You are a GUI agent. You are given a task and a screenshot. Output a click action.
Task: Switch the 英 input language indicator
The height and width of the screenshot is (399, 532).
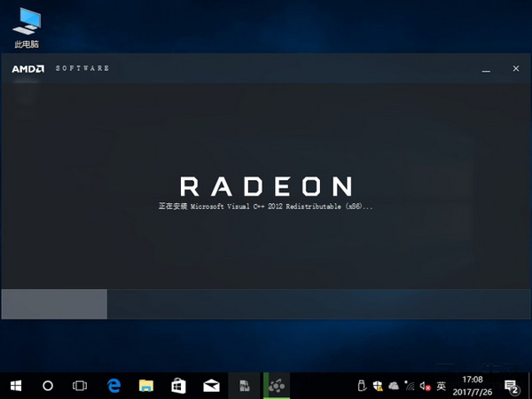(x=441, y=386)
